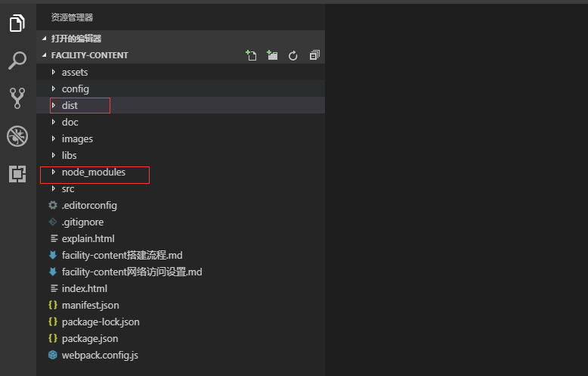Click the file icon beside index.html
The width and height of the screenshot is (588, 376).
54,288
